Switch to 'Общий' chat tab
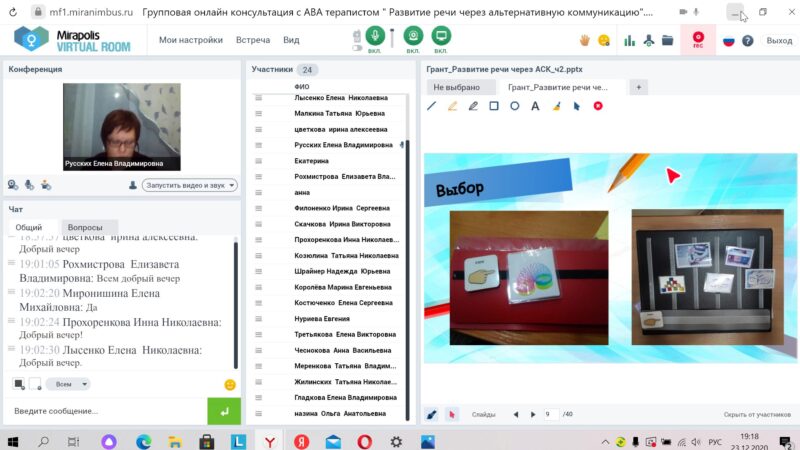 pyautogui.click(x=29, y=228)
